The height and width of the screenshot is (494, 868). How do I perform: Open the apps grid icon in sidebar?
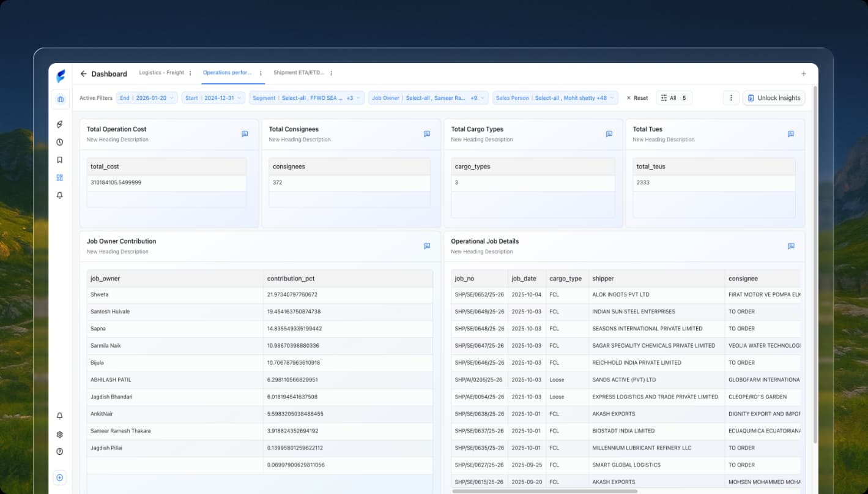59,178
